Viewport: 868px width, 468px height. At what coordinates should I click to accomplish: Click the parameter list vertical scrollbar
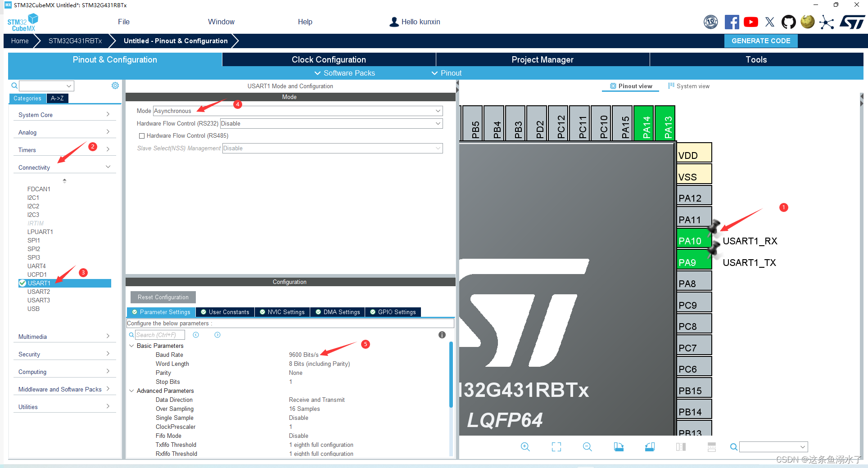451,374
